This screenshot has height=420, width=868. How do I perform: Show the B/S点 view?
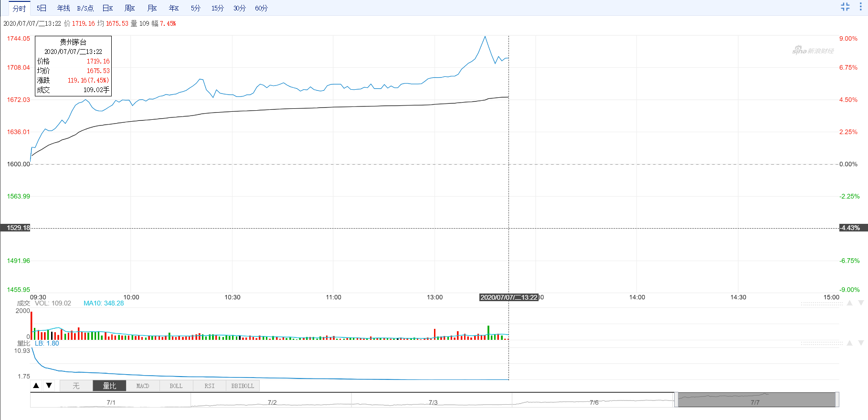[85, 8]
